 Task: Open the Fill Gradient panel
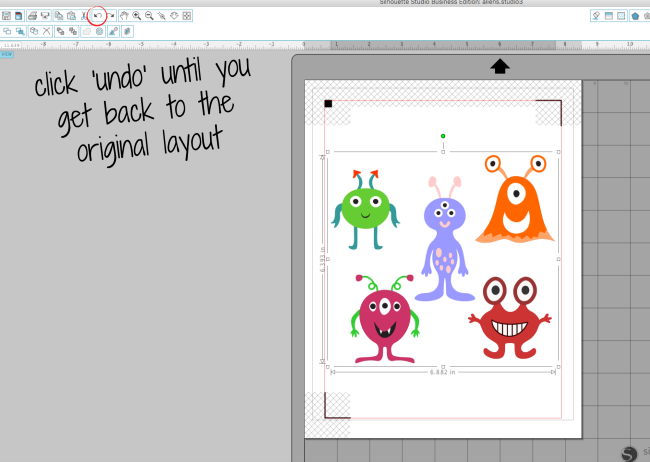click(609, 16)
